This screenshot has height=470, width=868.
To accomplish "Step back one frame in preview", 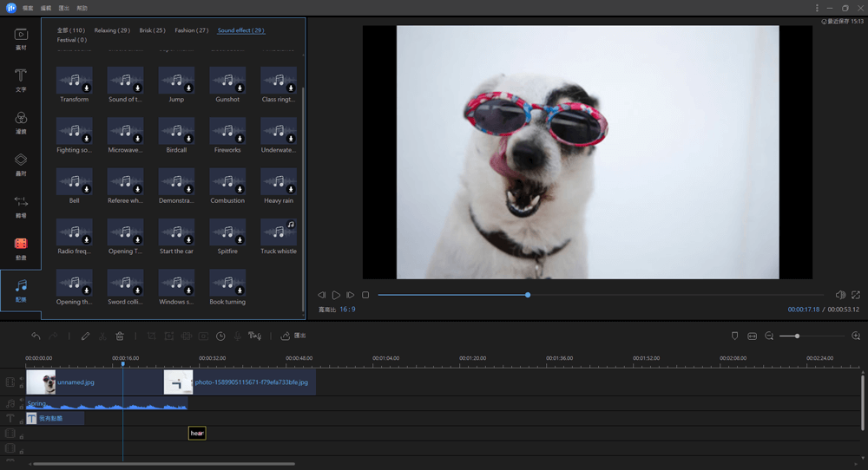I will pos(322,295).
